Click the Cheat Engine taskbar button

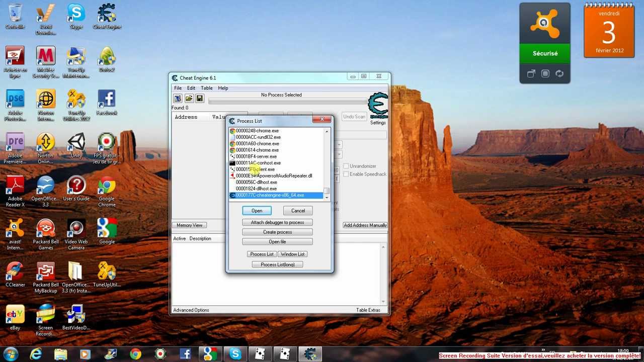pyautogui.click(x=310, y=354)
